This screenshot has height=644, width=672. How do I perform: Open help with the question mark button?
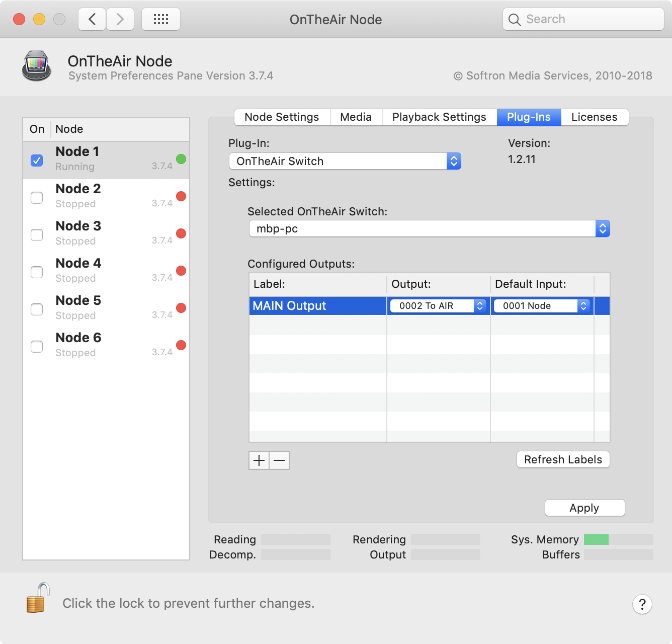[x=642, y=604]
